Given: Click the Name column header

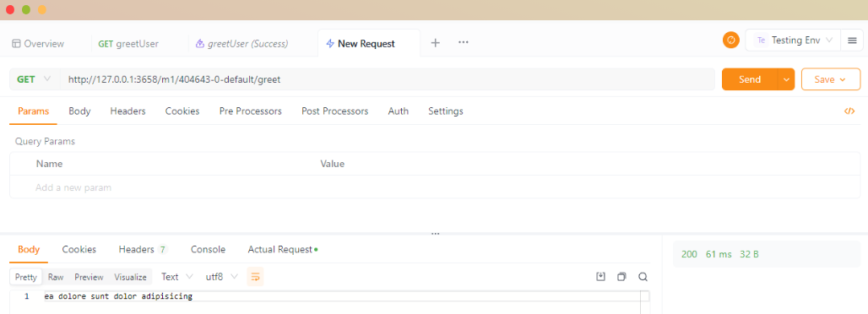Looking at the screenshot, I should pyautogui.click(x=49, y=164).
